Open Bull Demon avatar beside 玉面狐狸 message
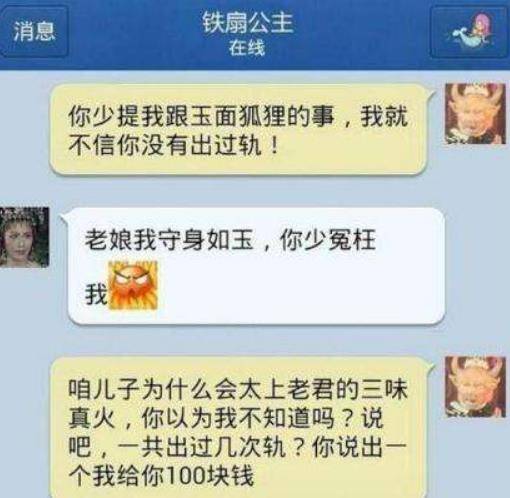510x498 pixels. click(x=475, y=113)
